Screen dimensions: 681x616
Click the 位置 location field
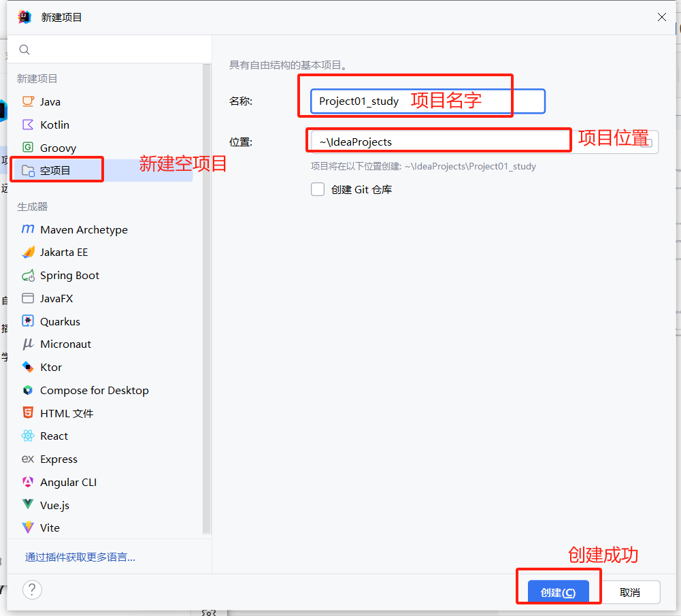(484, 142)
